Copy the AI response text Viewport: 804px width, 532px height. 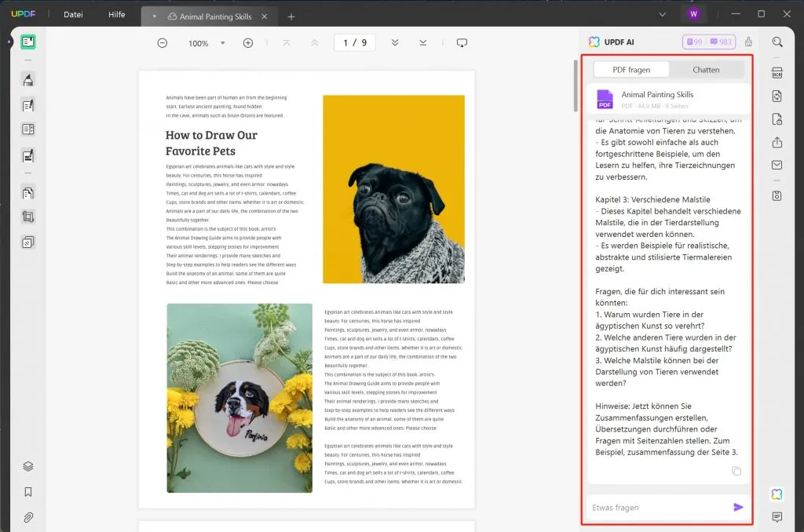pos(736,471)
